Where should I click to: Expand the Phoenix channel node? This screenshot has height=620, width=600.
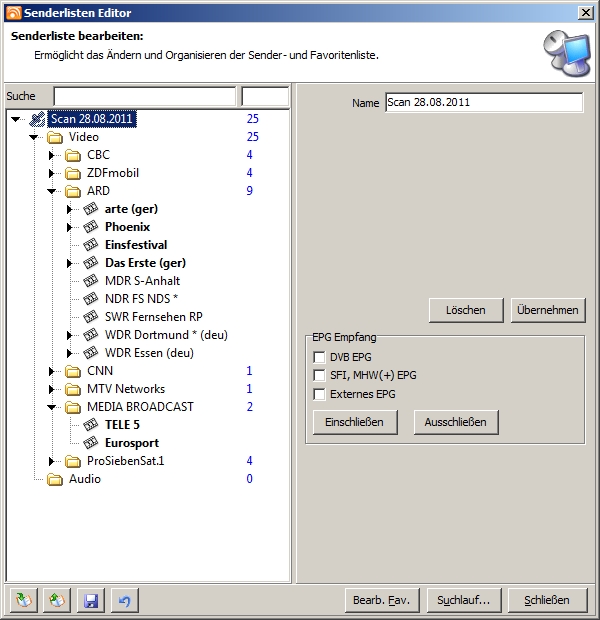pos(69,227)
